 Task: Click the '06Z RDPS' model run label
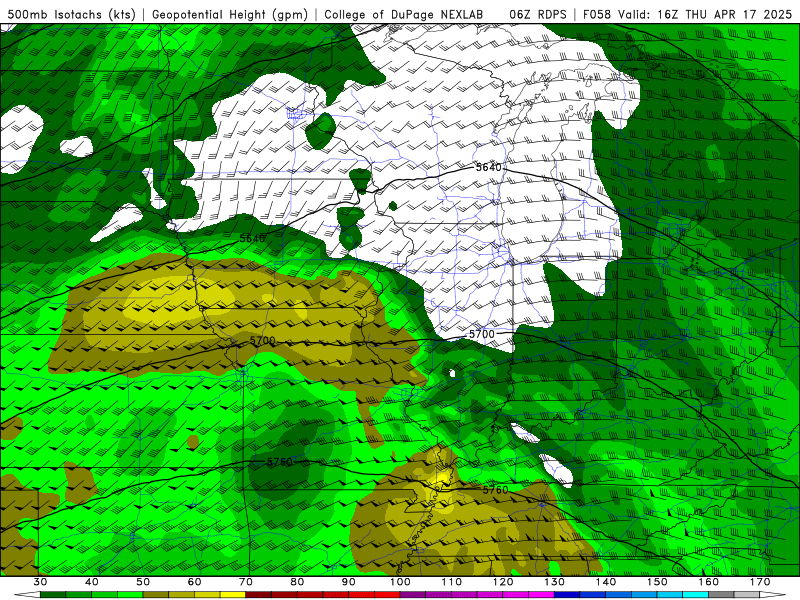point(538,14)
